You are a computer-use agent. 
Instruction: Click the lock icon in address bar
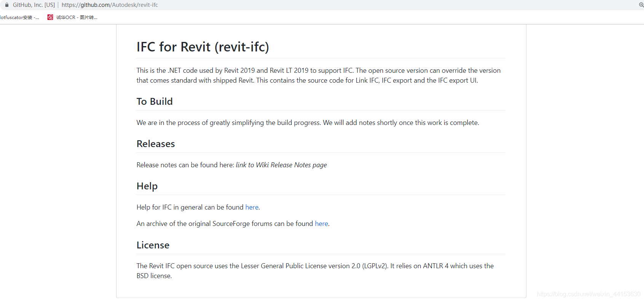pos(7,5)
